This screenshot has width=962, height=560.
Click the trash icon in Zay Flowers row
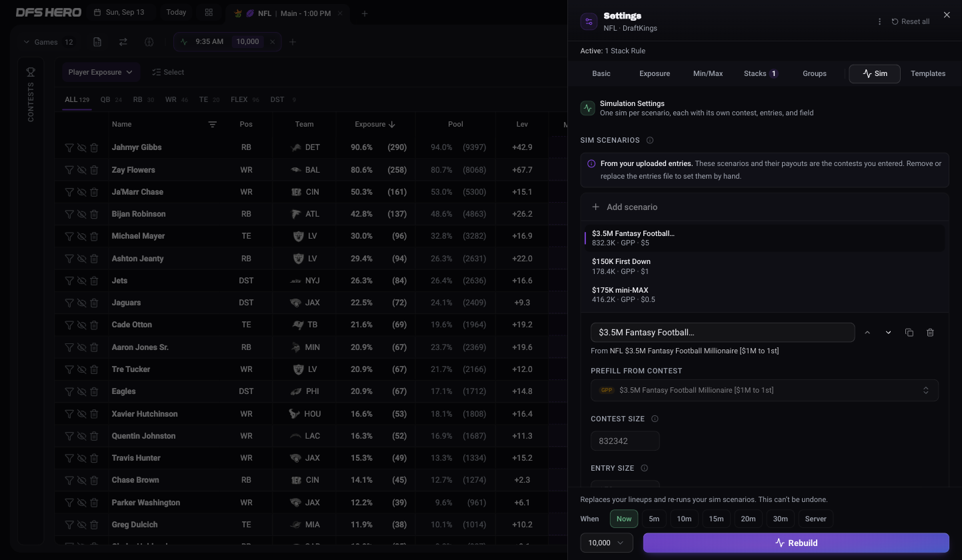tap(94, 170)
